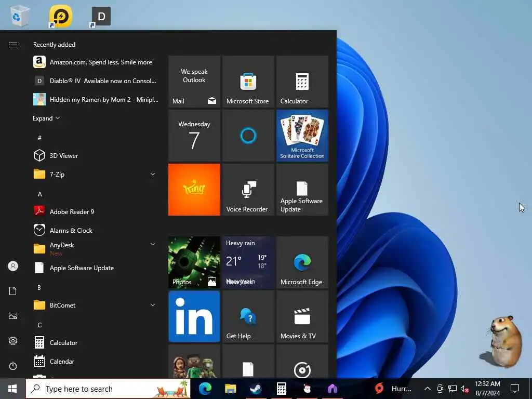Open Microsoft Edge from taskbar
The image size is (532, 399).
click(x=205, y=389)
